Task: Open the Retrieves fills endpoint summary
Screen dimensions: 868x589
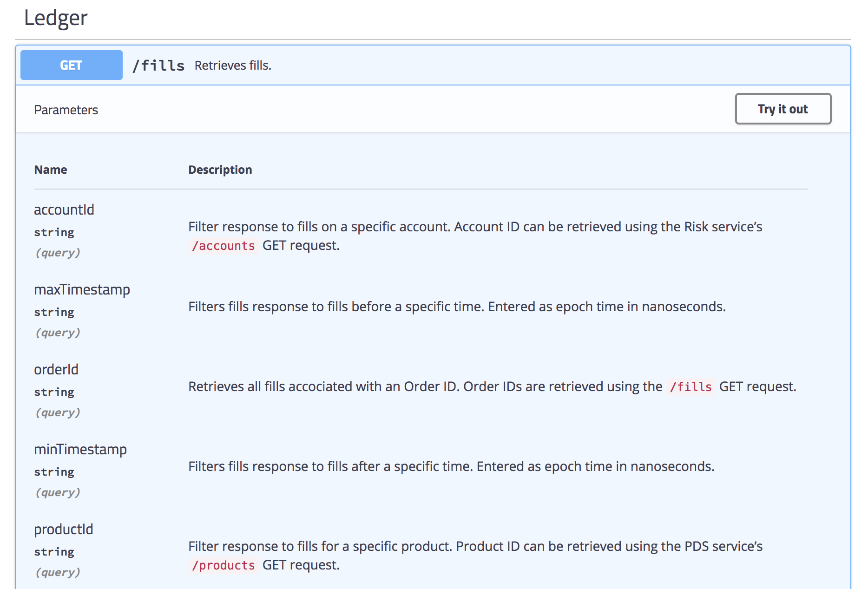Action: (x=233, y=65)
